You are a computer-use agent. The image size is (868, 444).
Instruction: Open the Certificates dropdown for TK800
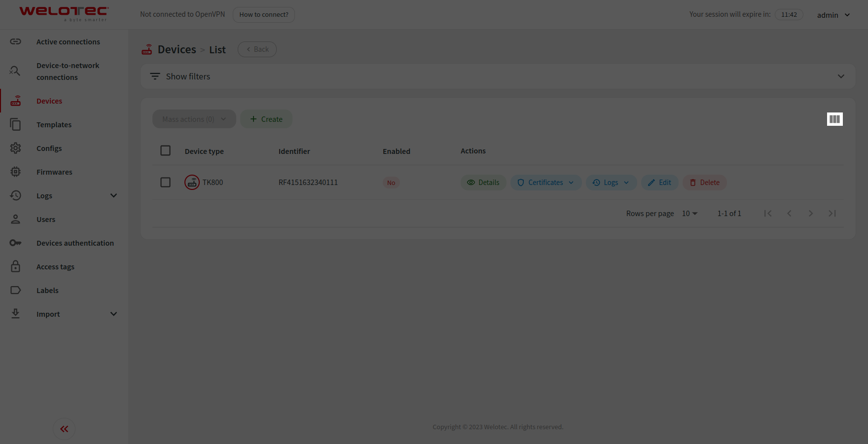coord(545,183)
